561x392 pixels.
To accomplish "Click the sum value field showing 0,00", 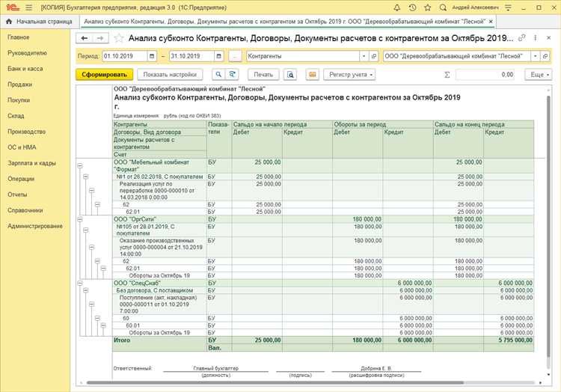I will [485, 75].
